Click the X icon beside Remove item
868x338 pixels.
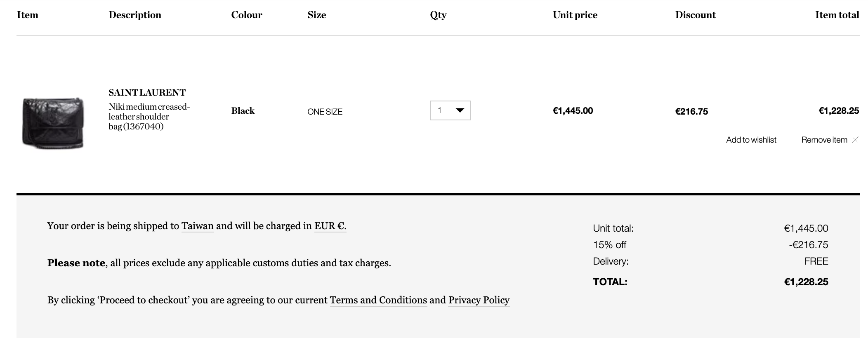tap(855, 140)
